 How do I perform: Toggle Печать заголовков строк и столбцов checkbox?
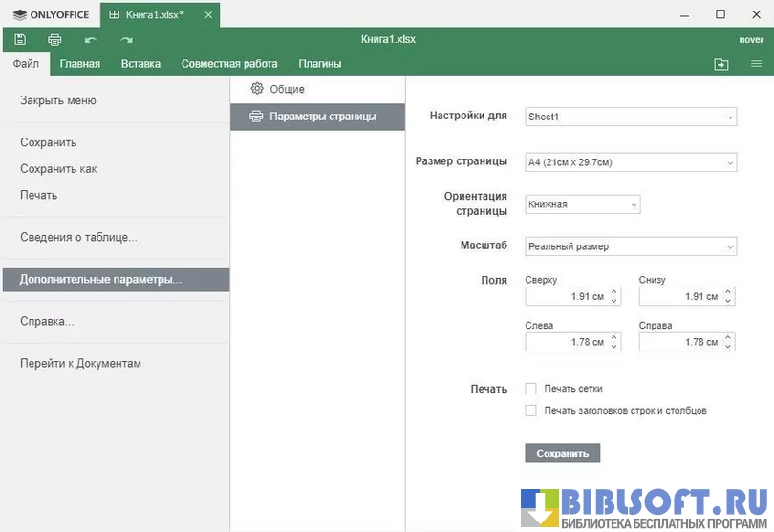click(531, 411)
